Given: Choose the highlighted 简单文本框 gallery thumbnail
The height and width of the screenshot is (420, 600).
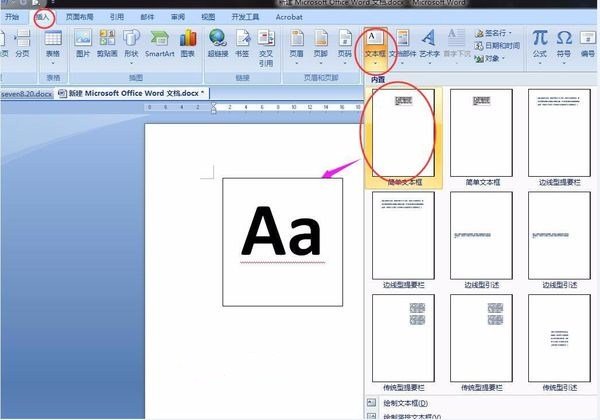Looking at the screenshot, I should click(403, 131).
